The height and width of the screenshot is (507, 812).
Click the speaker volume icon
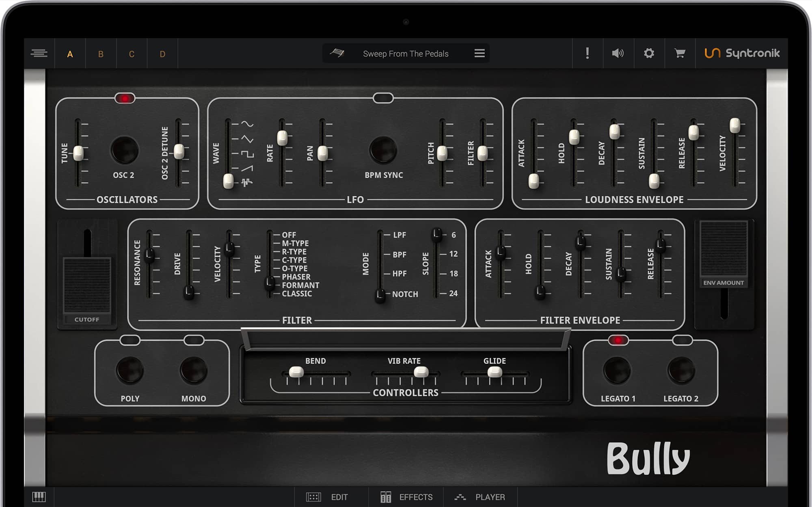[618, 53]
